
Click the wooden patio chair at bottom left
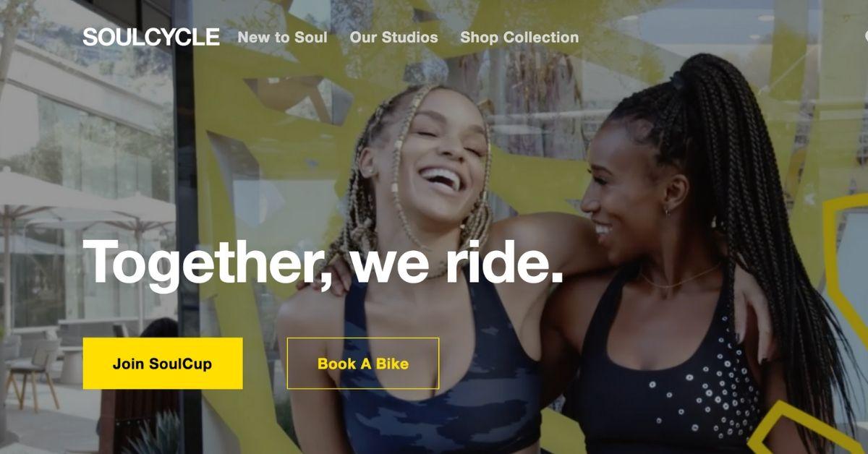click(x=33, y=374)
